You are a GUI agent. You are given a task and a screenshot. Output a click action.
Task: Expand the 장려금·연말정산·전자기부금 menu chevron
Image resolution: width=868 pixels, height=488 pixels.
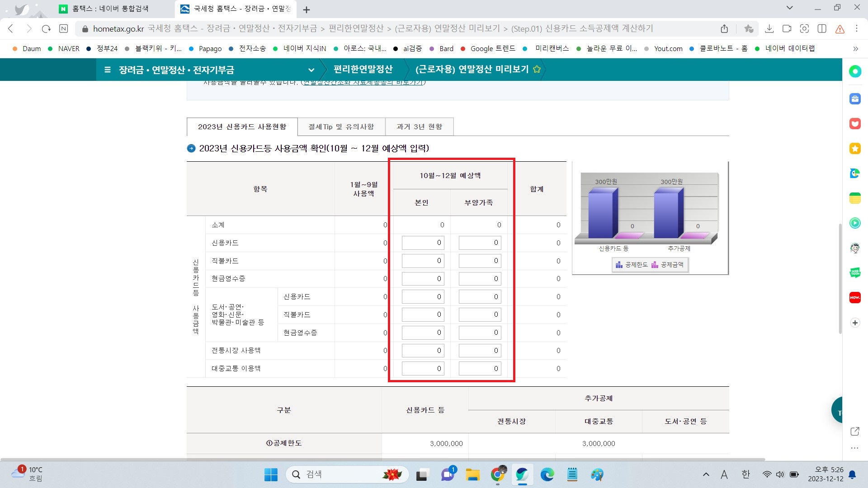coord(311,70)
